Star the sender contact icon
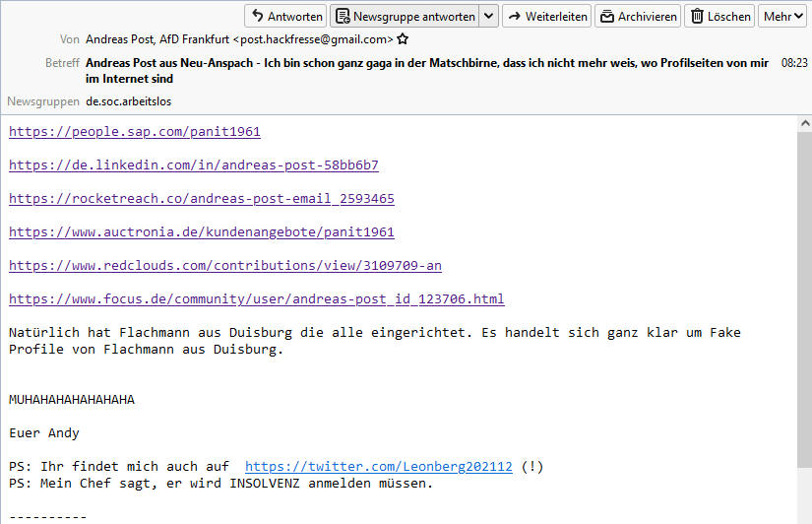Screen dimensions: 812x524 pos(403,38)
